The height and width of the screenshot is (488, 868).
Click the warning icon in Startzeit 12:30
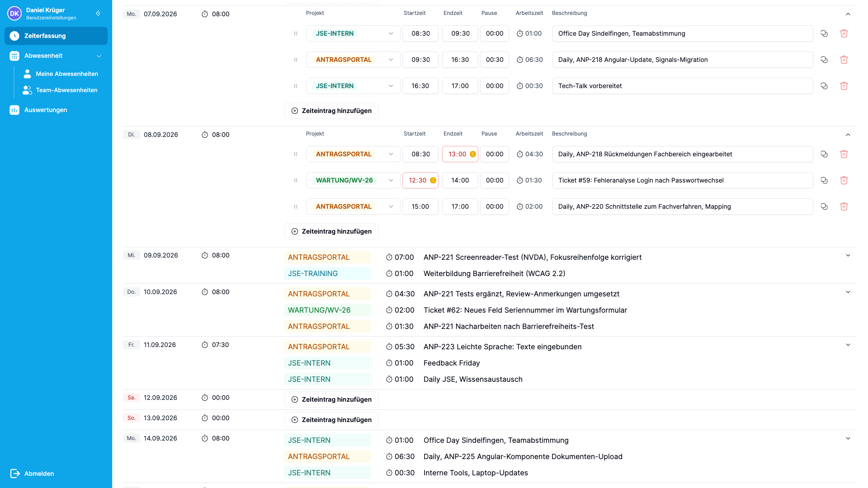coord(433,180)
